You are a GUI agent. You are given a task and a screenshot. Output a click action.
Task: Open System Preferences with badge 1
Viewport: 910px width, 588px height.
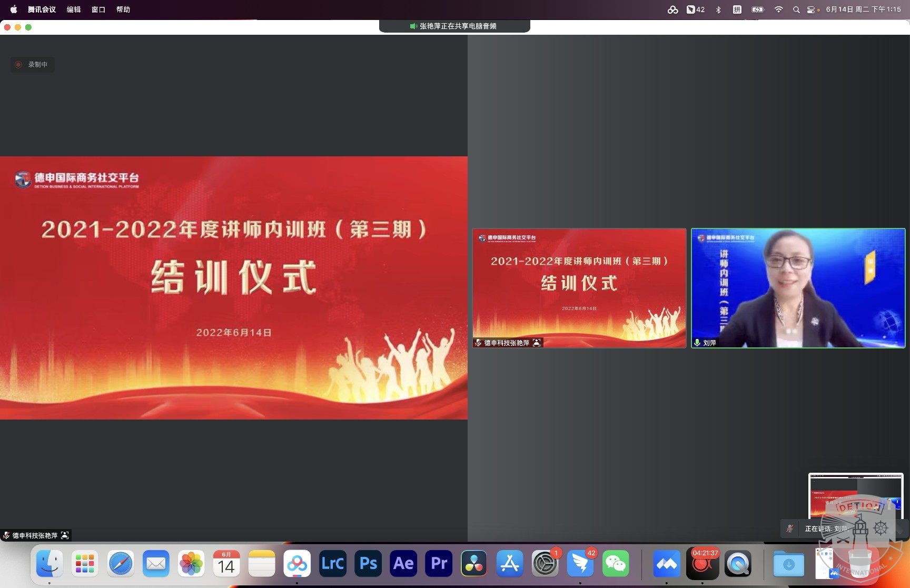click(545, 564)
